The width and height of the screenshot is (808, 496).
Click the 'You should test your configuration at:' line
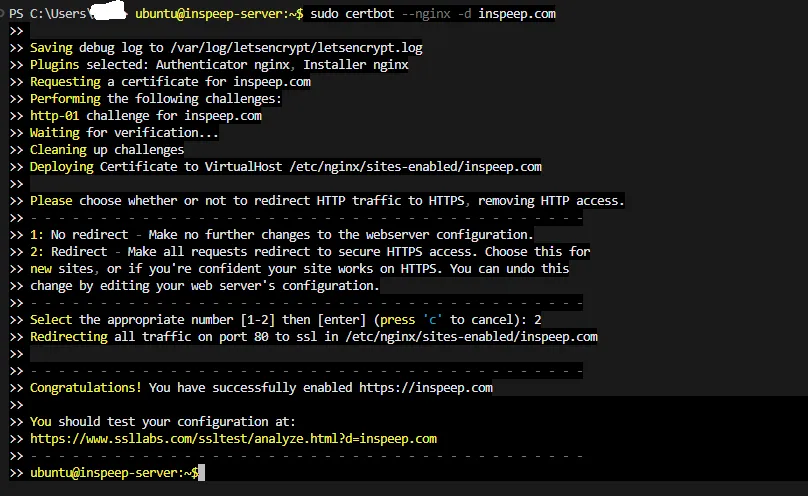[x=163, y=422]
